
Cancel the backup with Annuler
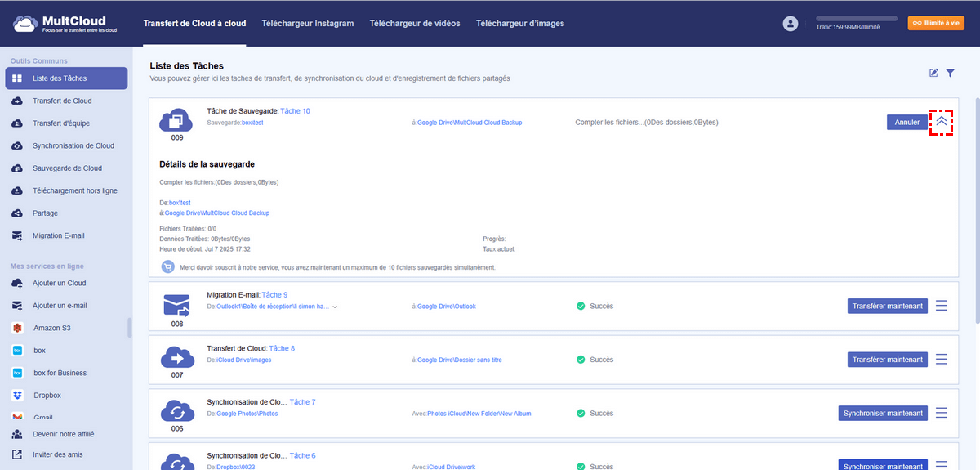pyautogui.click(x=907, y=123)
